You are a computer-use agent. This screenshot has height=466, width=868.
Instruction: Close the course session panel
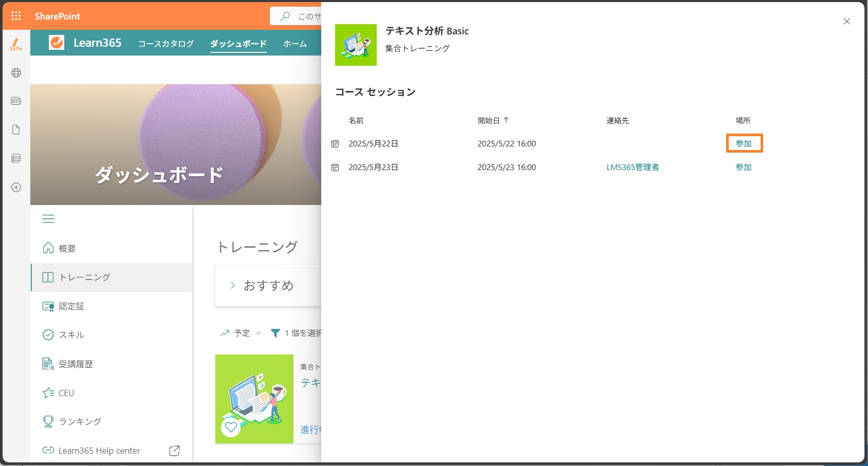(x=847, y=21)
